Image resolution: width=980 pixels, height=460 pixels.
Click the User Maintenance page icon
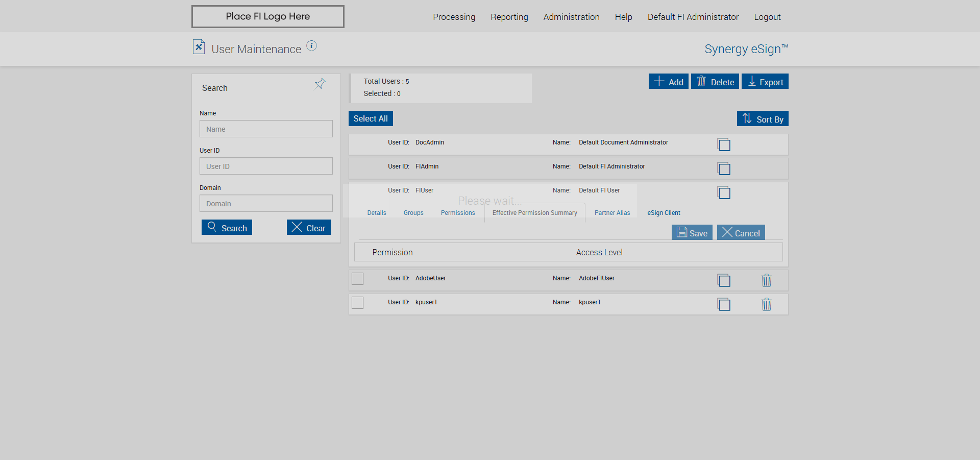(199, 47)
